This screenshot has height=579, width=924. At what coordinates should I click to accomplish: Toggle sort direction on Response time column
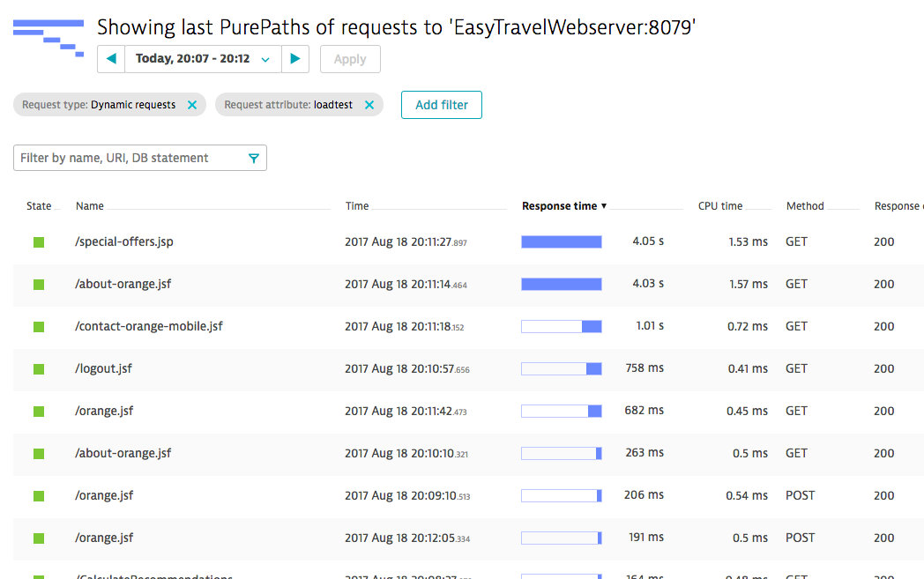[563, 205]
